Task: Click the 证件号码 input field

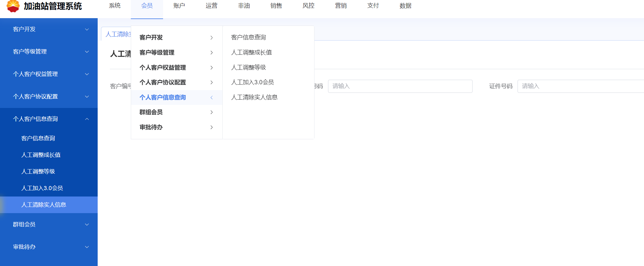Action: coord(580,86)
